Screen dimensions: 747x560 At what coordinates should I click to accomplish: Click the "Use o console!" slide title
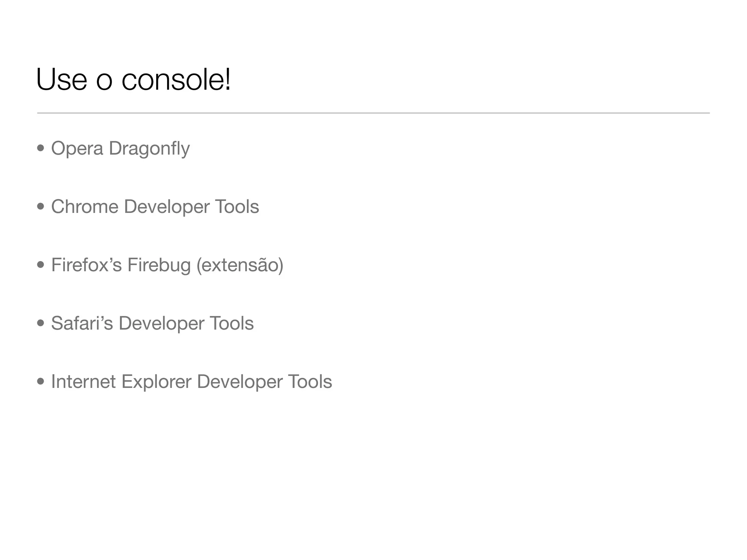coord(133,79)
